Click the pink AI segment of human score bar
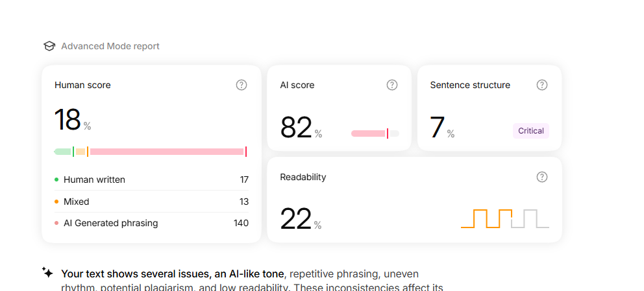Screen dimensions: 644x291 coord(167,152)
